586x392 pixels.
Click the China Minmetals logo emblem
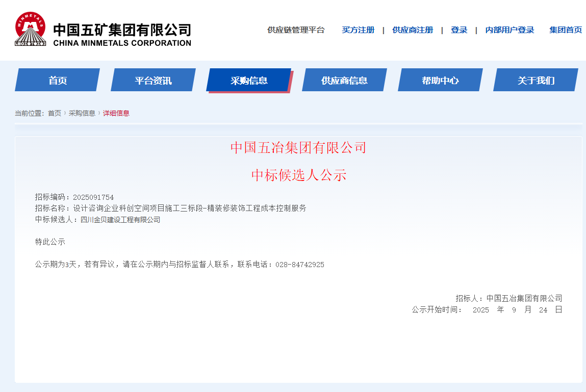click(x=30, y=29)
